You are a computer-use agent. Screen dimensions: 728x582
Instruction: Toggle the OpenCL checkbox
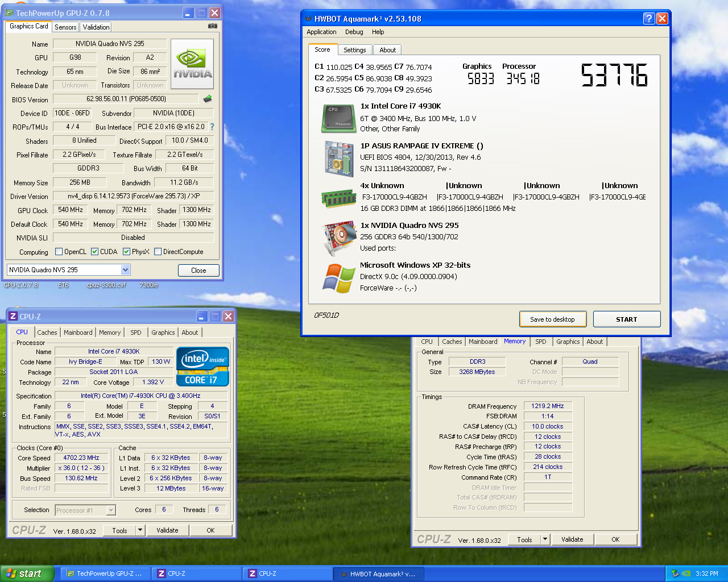(x=59, y=251)
